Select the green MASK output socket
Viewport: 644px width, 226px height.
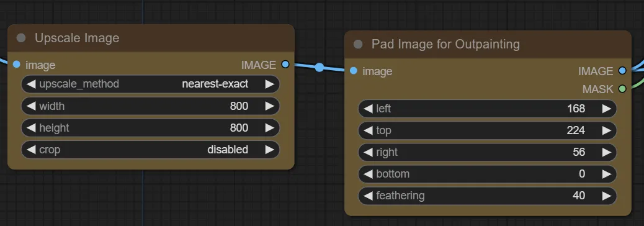[622, 88]
